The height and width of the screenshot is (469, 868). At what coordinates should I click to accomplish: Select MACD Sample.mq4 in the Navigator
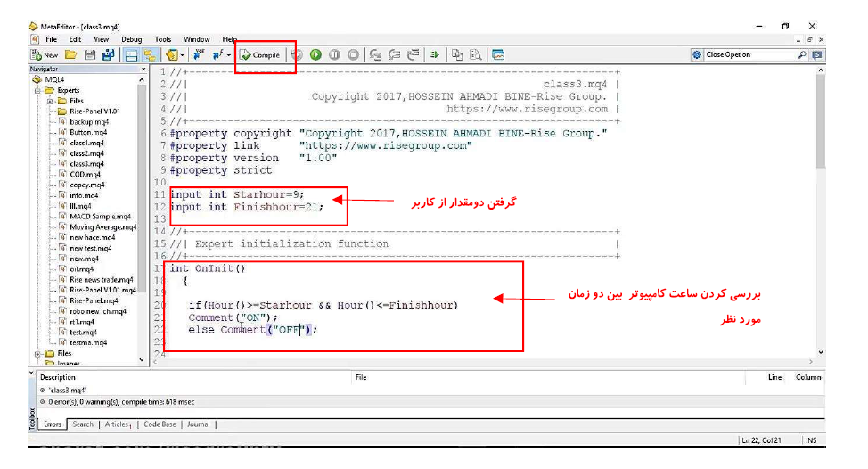click(x=100, y=217)
